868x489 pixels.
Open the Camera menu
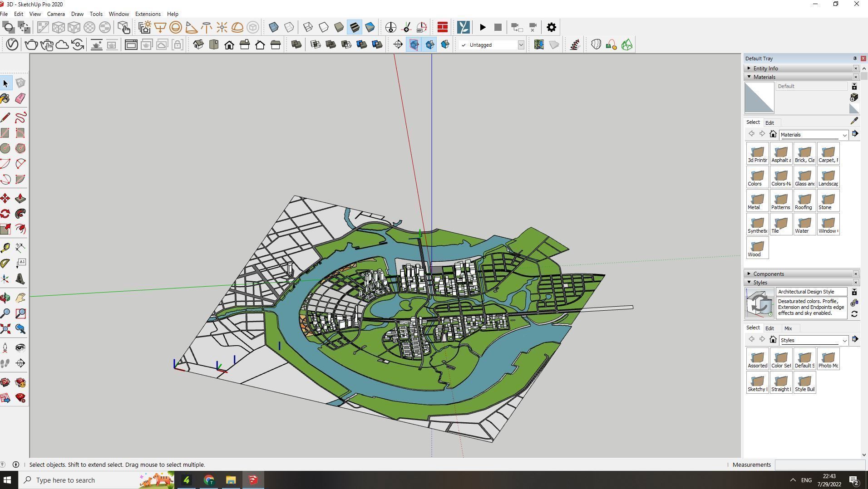point(56,14)
